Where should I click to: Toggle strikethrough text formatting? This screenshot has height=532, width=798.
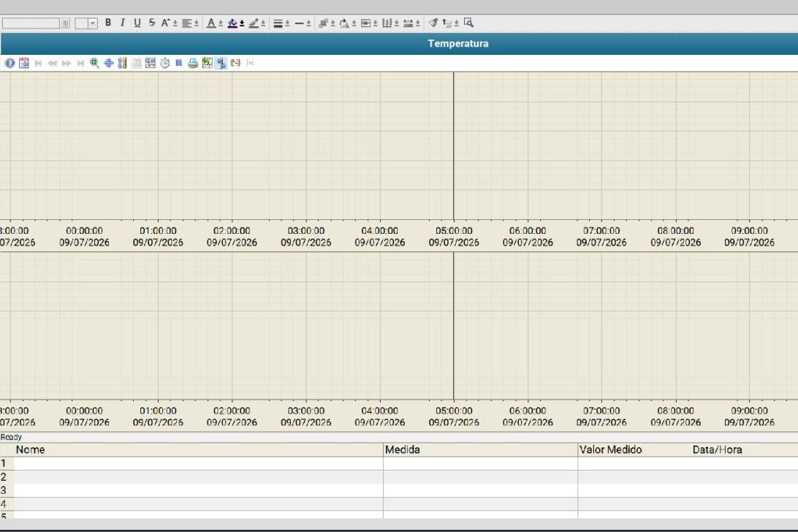point(152,23)
